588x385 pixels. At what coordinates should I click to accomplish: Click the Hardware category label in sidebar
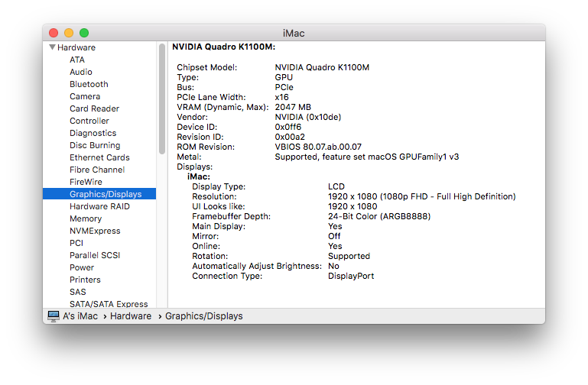click(76, 47)
